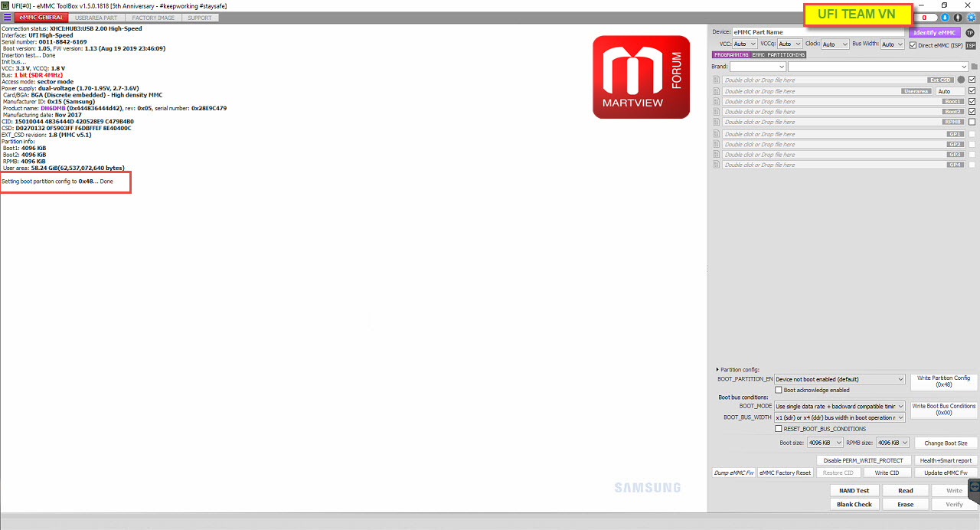
Task: Click Disable PERM_WRITE_PROTECT button
Action: (863, 460)
